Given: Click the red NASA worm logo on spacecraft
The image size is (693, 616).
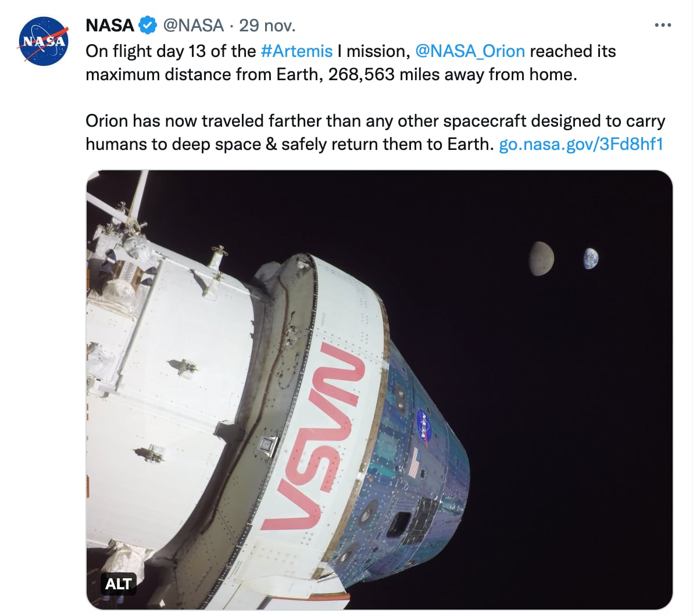Looking at the screenshot, I should [x=314, y=436].
